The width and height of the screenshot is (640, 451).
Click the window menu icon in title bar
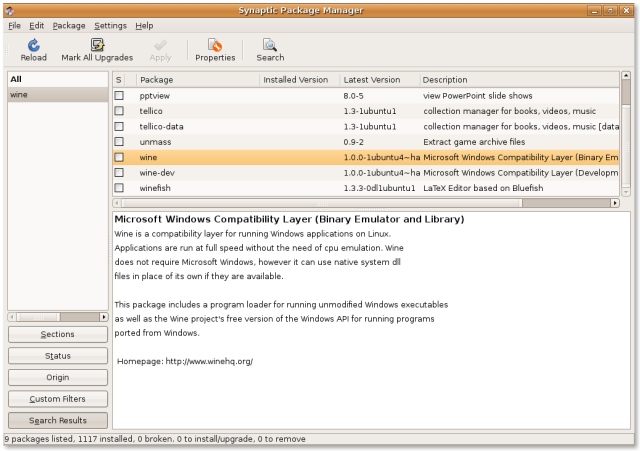pyautogui.click(x=10, y=9)
